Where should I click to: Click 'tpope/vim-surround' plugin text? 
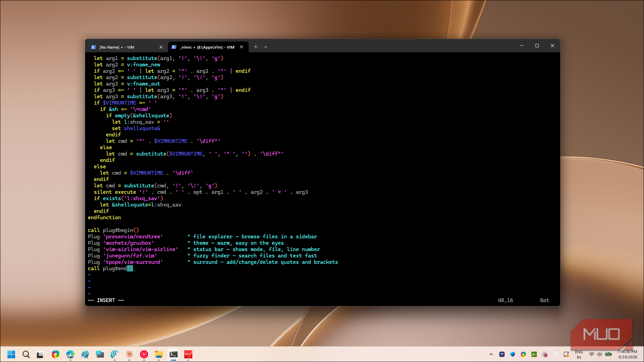pos(133,262)
